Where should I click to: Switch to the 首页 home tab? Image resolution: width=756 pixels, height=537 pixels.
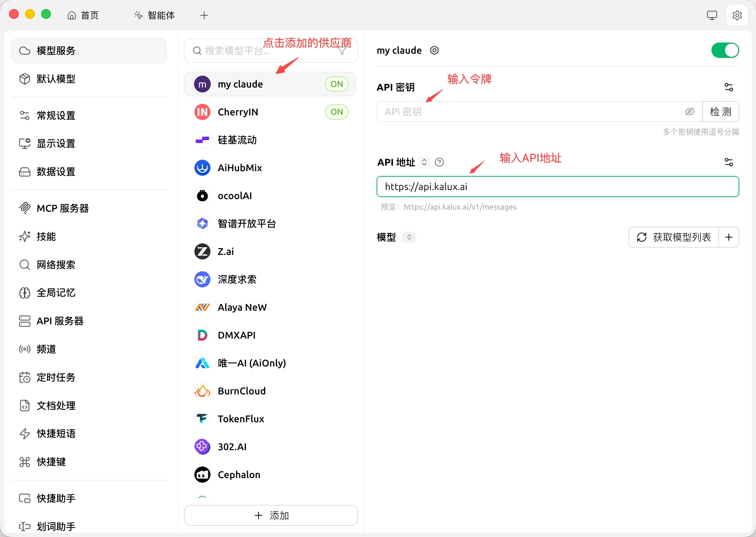83,15
